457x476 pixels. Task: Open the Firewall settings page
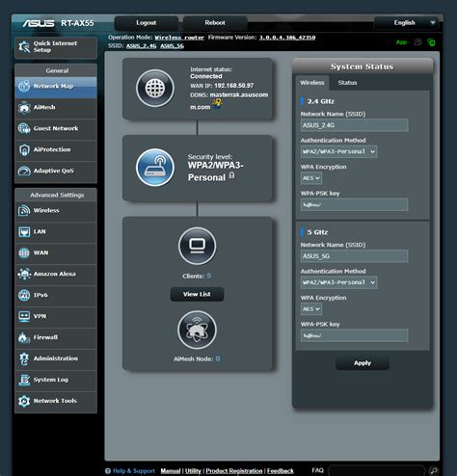[56, 337]
